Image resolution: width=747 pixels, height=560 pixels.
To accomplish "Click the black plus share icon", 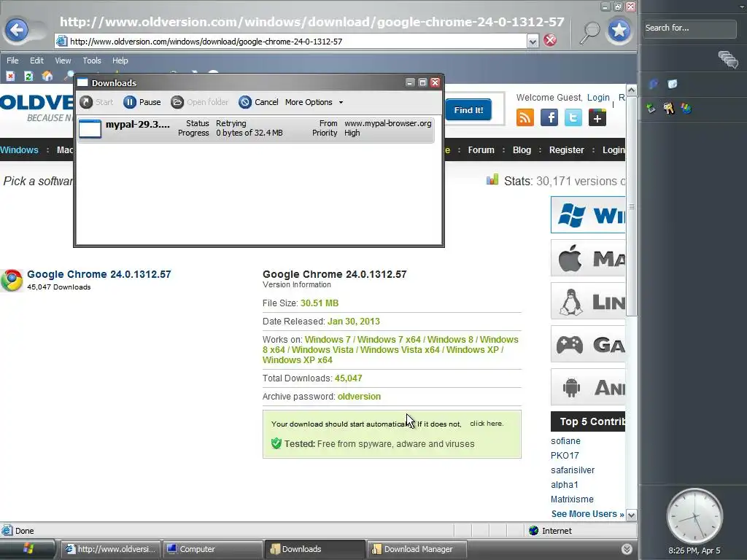I will pyautogui.click(x=597, y=117).
